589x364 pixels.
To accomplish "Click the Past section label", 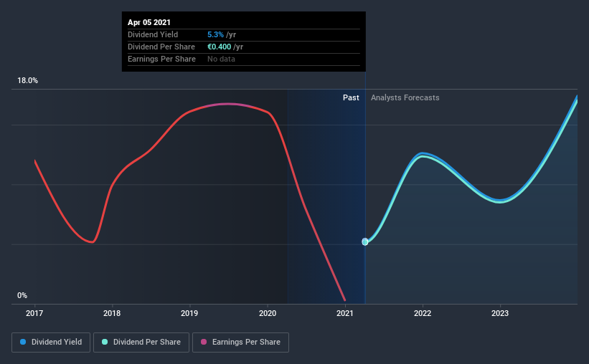I will [x=351, y=97].
